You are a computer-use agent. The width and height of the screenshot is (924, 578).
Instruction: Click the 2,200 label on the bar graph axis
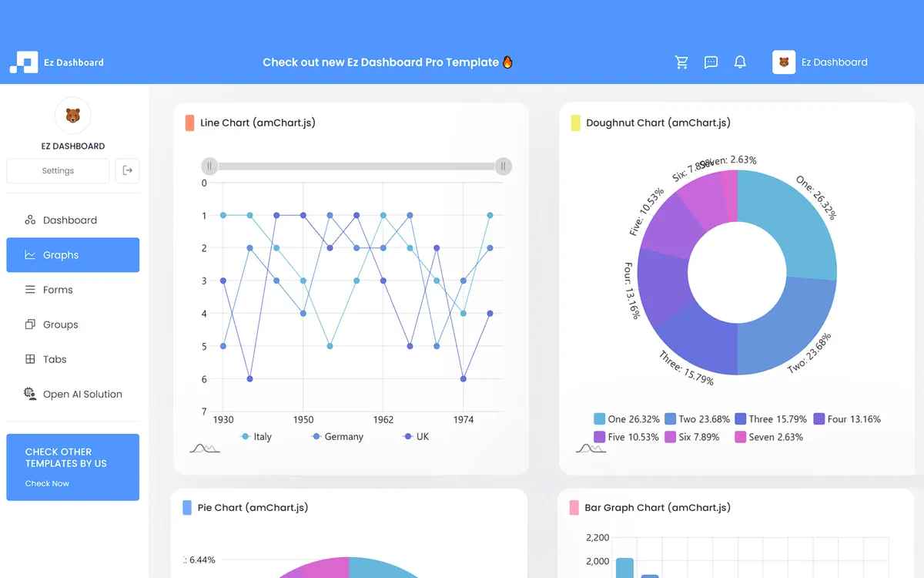pyautogui.click(x=598, y=538)
